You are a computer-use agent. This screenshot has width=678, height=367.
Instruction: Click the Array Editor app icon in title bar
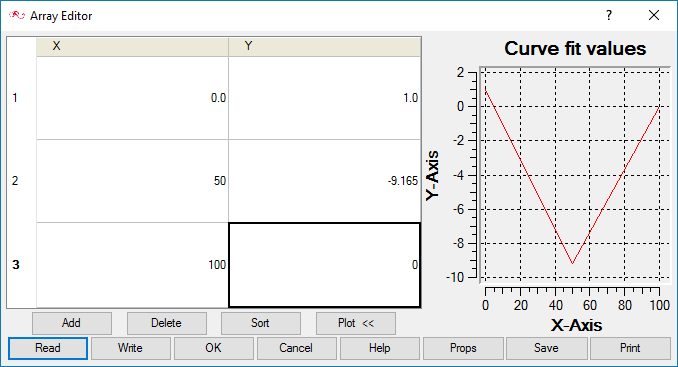pos(16,16)
